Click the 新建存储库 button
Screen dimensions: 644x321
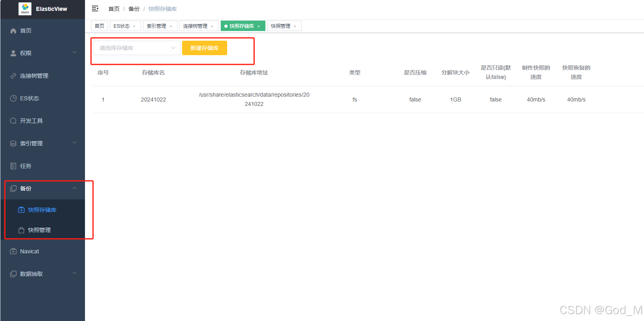[x=205, y=48]
